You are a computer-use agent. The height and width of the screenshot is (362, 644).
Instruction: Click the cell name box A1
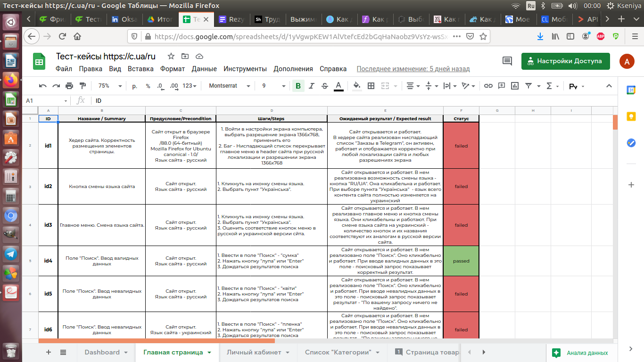point(47,100)
